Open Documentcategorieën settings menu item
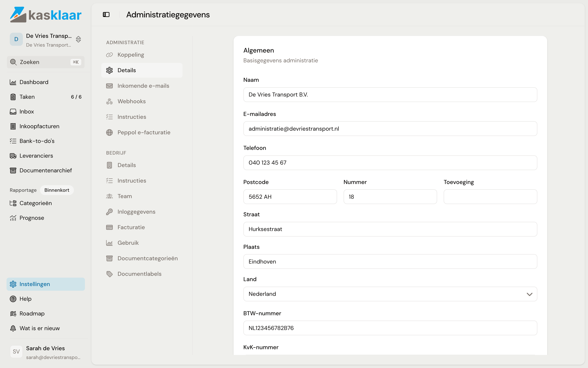Image resolution: width=588 pixels, height=368 pixels. tap(142, 258)
